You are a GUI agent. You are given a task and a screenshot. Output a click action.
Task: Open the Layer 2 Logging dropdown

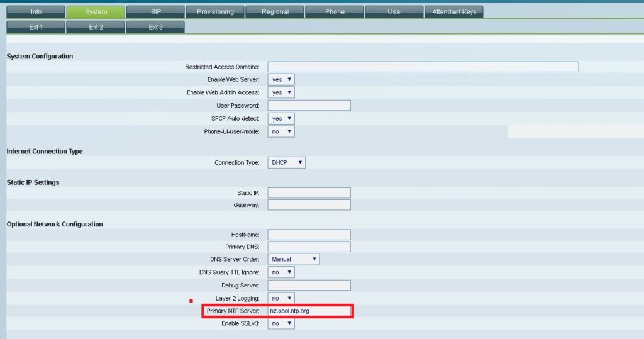point(281,298)
